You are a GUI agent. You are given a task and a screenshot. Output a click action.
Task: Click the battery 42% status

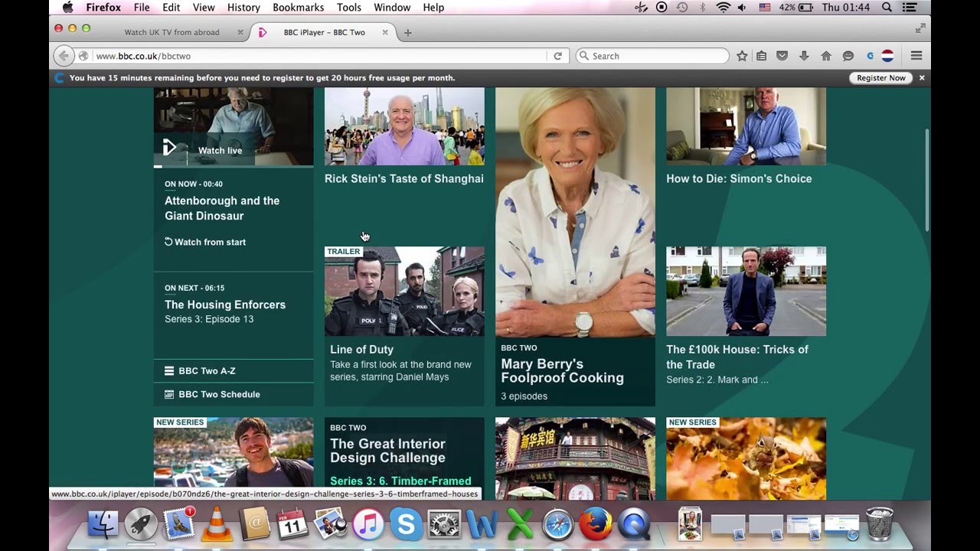coord(795,7)
